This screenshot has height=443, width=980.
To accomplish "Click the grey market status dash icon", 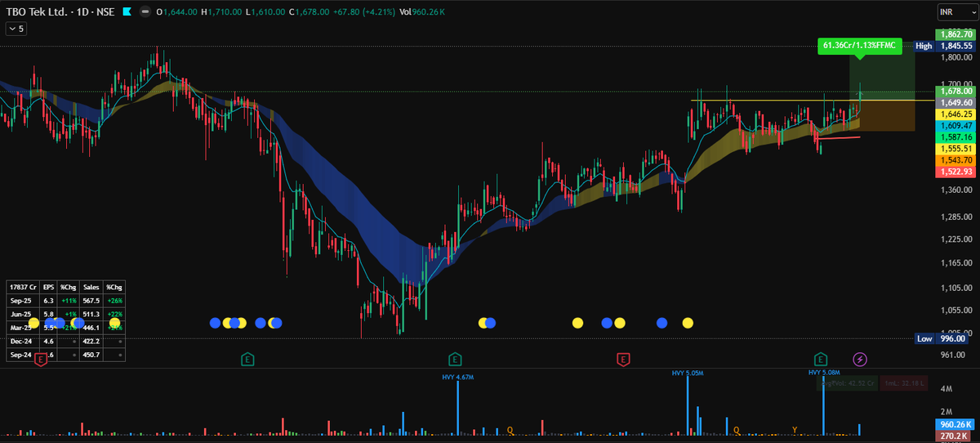I will 145,12.
